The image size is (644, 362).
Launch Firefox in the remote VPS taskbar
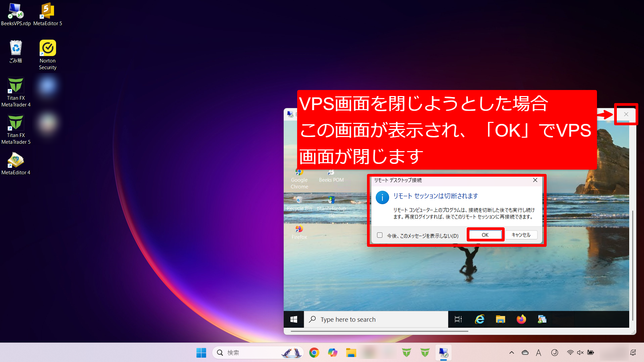tap(521, 319)
